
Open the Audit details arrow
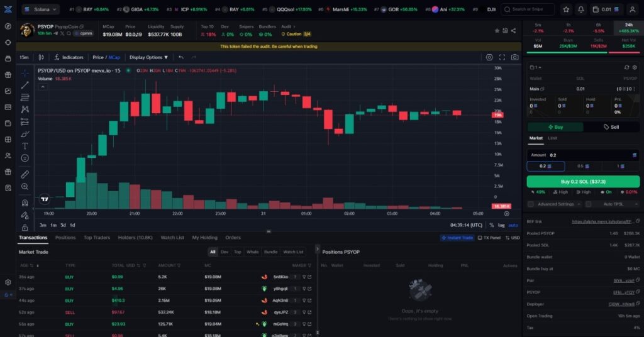click(294, 26)
